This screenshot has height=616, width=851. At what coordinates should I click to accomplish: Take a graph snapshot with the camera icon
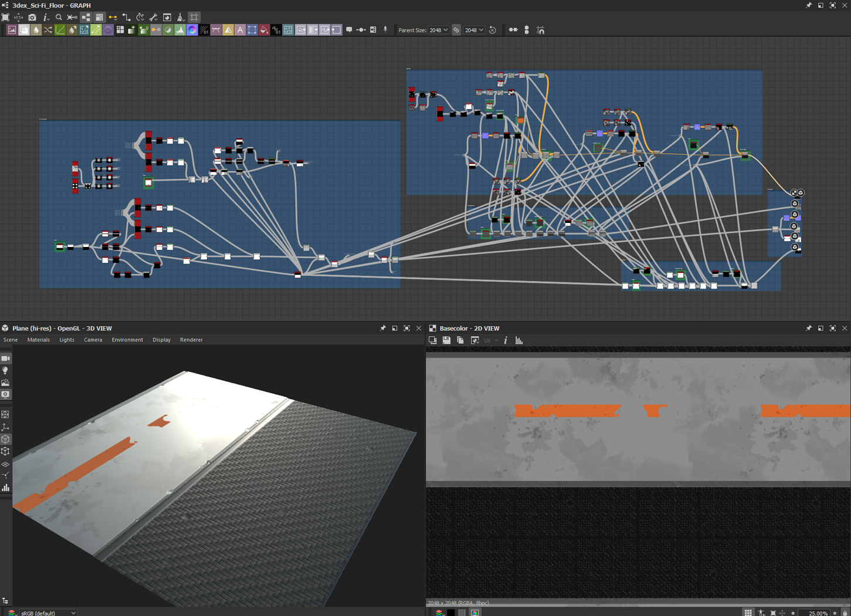point(32,18)
